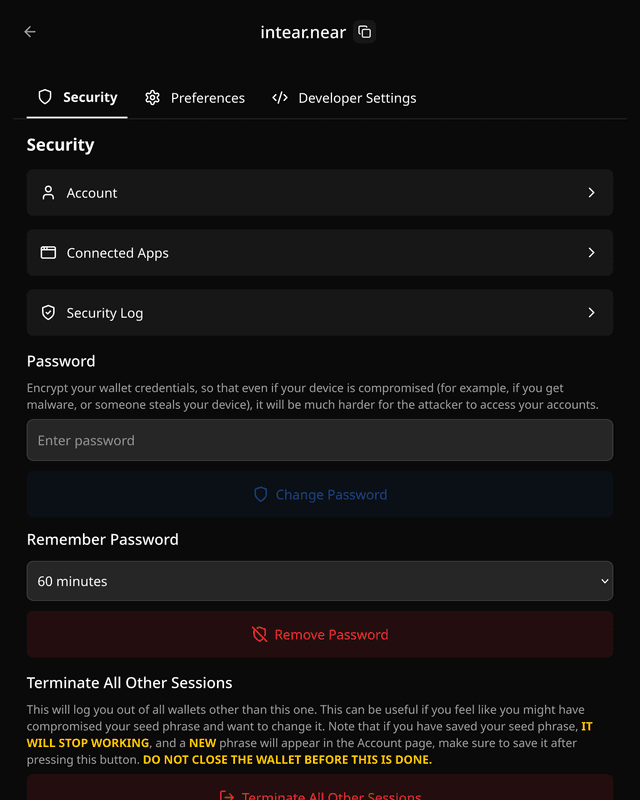Click the 'Encrypt your wallet credentials' description

click(x=312, y=396)
